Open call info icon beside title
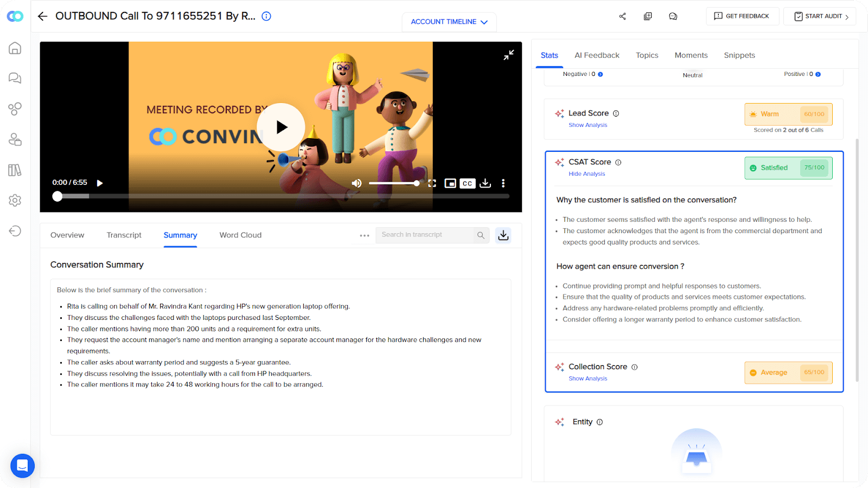868x488 pixels. [x=266, y=16]
